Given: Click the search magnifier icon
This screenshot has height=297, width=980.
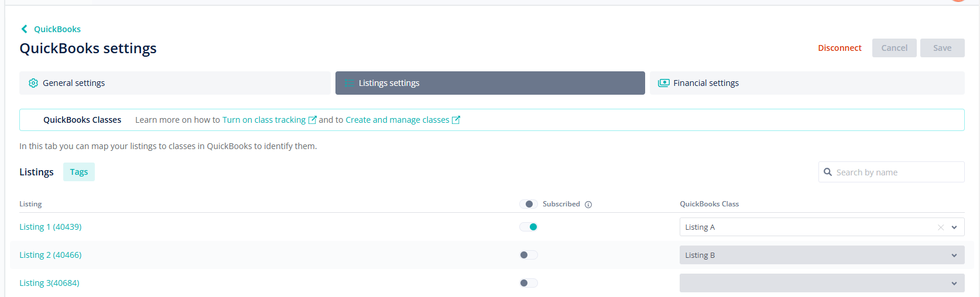Looking at the screenshot, I should 828,172.
